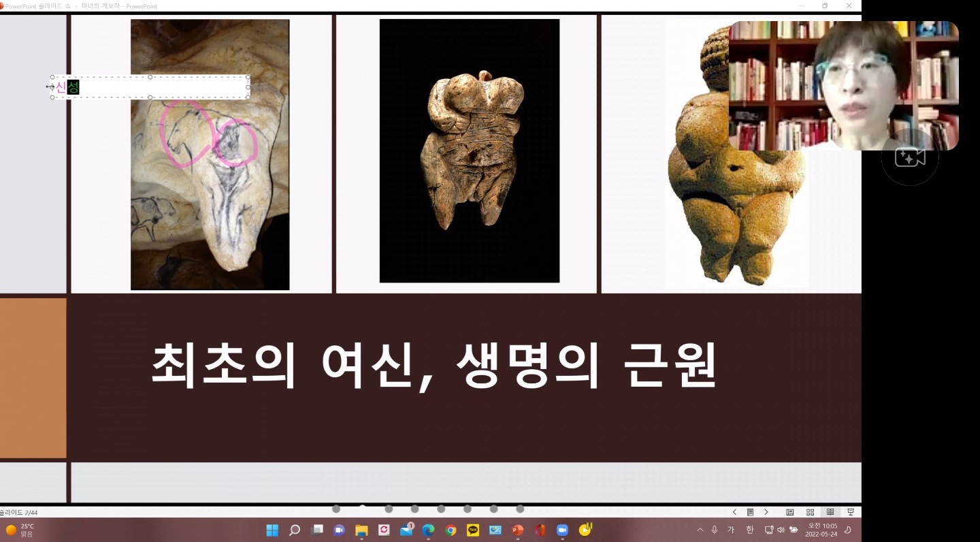Expand hidden system tray icons chevron
980x542 pixels.
tap(700, 530)
